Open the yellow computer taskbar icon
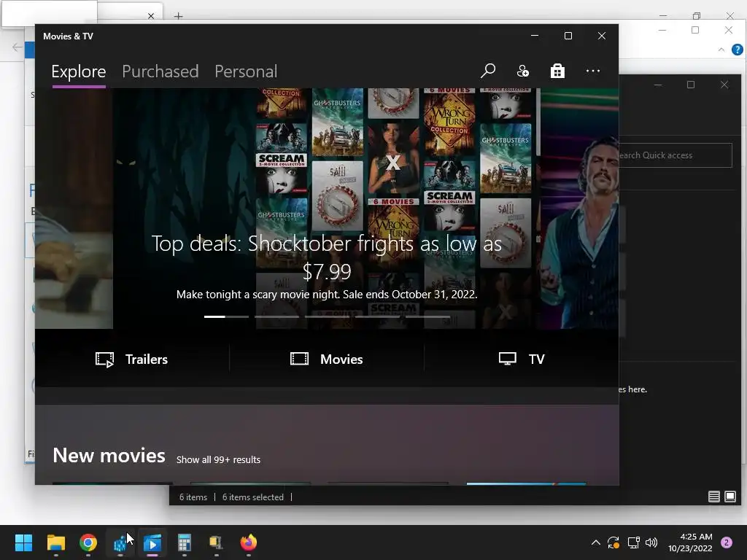Image resolution: width=747 pixels, height=560 pixels. tap(216, 542)
